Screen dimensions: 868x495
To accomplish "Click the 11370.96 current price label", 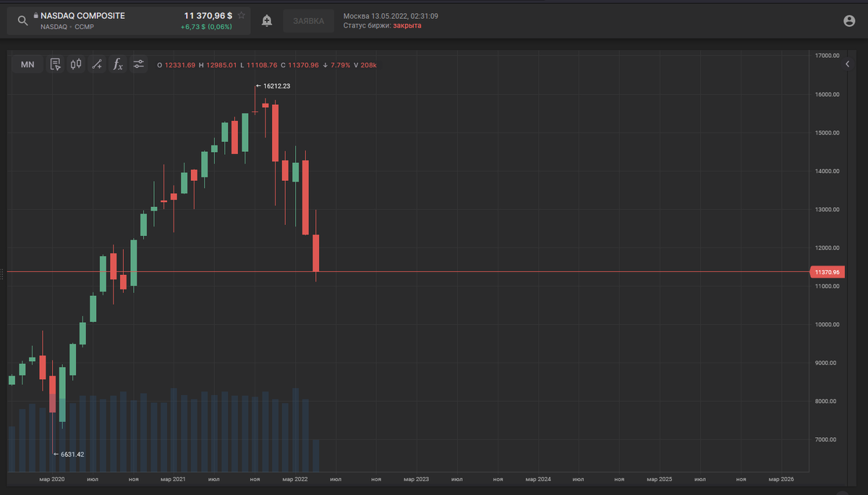I will [827, 272].
